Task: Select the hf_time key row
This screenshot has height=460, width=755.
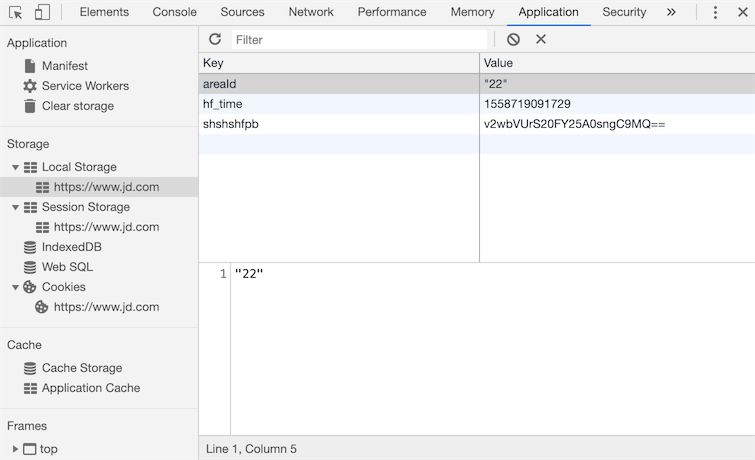Action: pyautogui.click(x=223, y=104)
